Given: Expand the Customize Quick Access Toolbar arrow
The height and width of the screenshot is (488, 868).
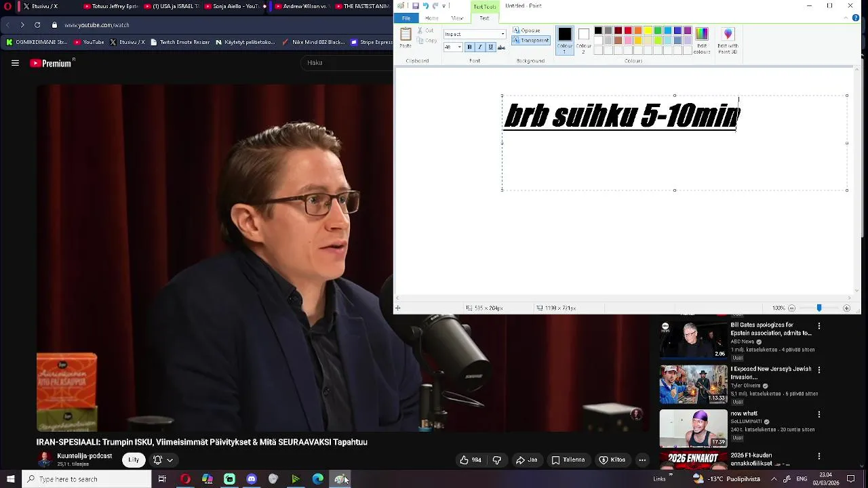Looking at the screenshot, I should point(444,5).
